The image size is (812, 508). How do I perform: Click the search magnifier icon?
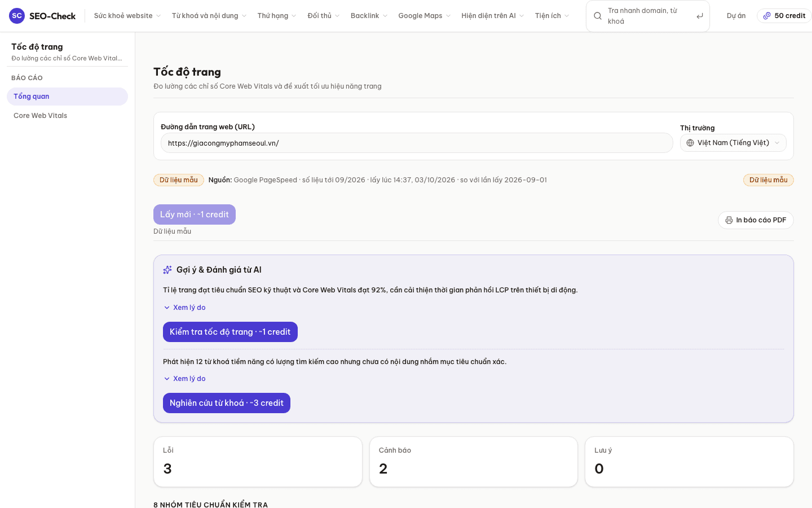pyautogui.click(x=598, y=16)
